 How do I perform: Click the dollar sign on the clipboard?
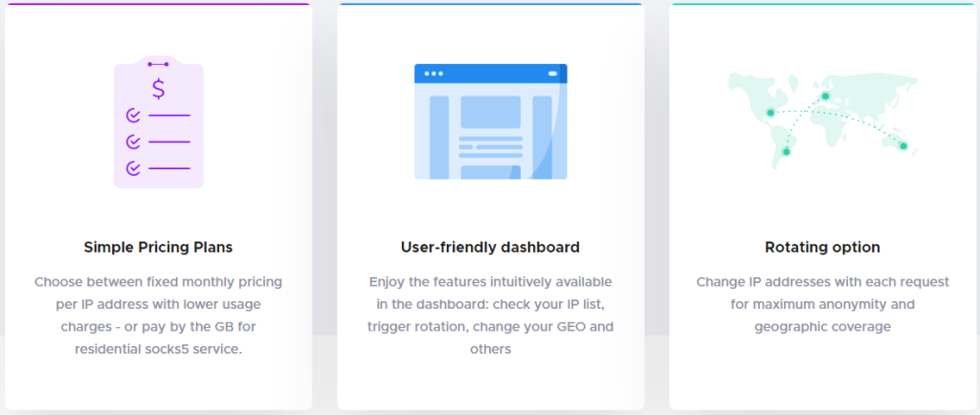pos(159,89)
